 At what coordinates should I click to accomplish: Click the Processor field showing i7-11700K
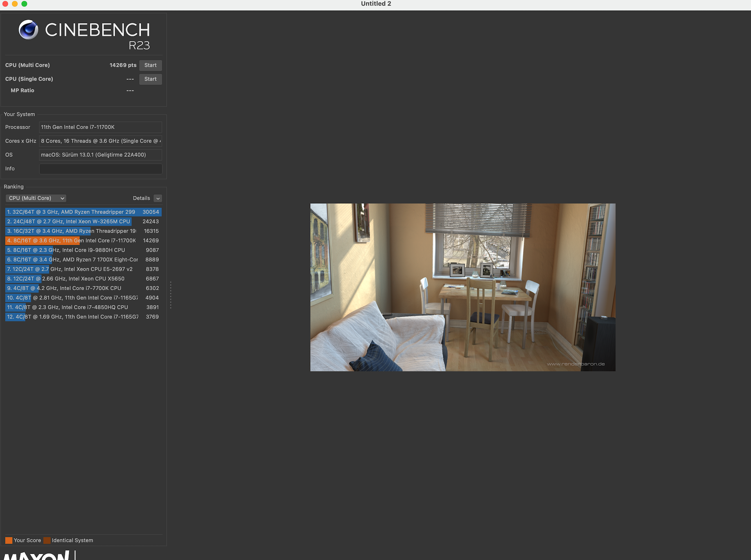pyautogui.click(x=101, y=127)
